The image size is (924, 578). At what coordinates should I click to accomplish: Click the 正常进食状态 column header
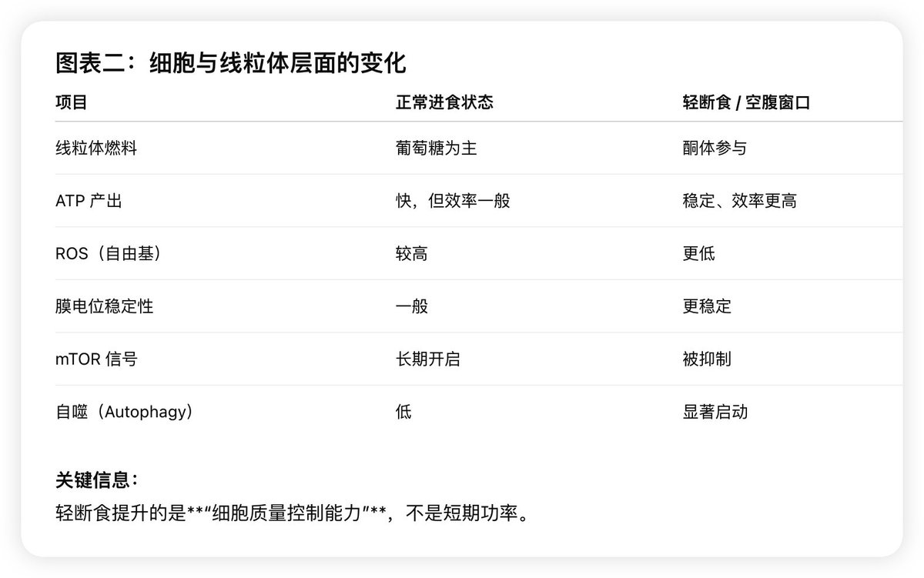[x=444, y=102]
